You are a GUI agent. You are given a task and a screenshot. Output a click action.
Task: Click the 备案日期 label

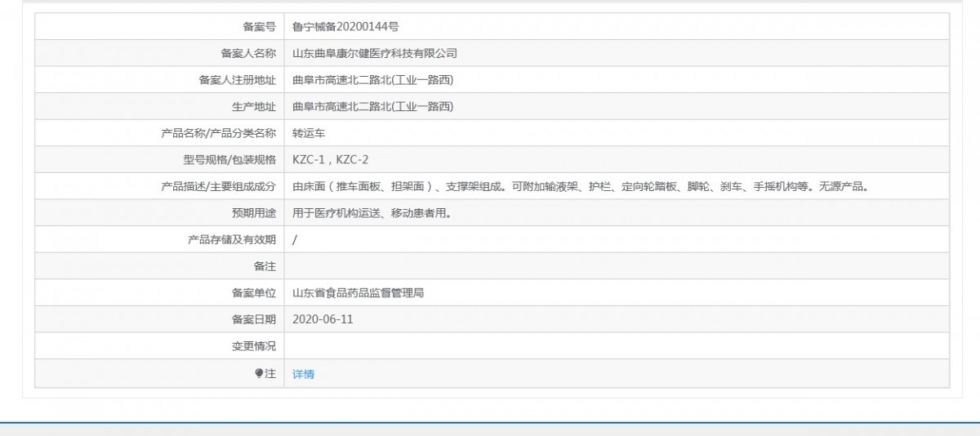(x=254, y=319)
